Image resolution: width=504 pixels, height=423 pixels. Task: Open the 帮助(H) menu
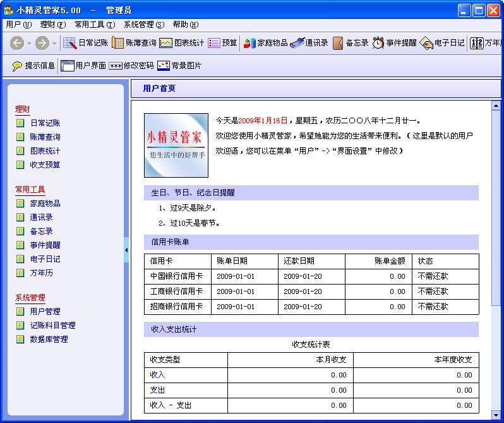tap(186, 25)
